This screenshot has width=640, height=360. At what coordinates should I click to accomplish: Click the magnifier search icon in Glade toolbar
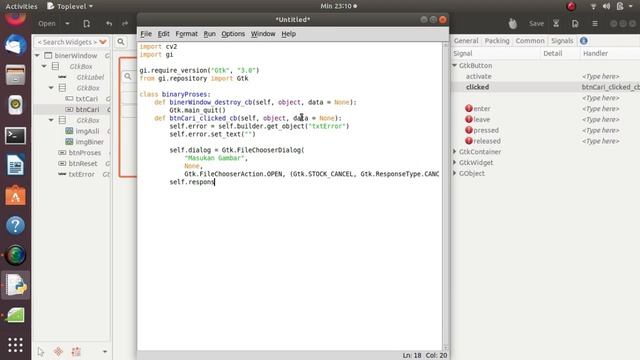pos(121,42)
